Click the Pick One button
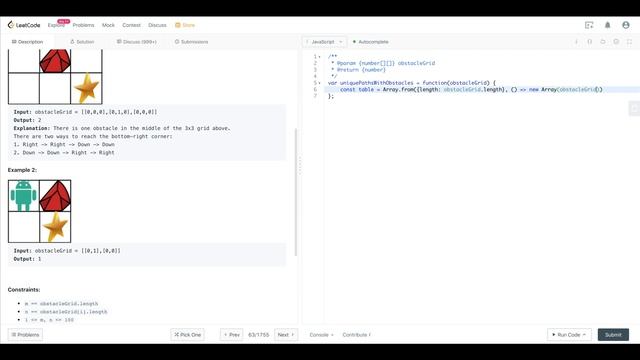The width and height of the screenshot is (640, 360). point(187,335)
